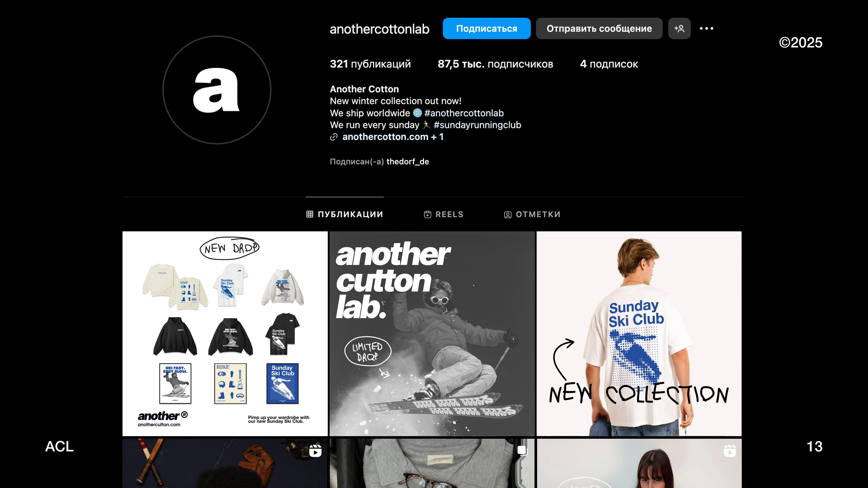
Task: Click the suggested accounts person-plus icon
Action: [x=679, y=29]
